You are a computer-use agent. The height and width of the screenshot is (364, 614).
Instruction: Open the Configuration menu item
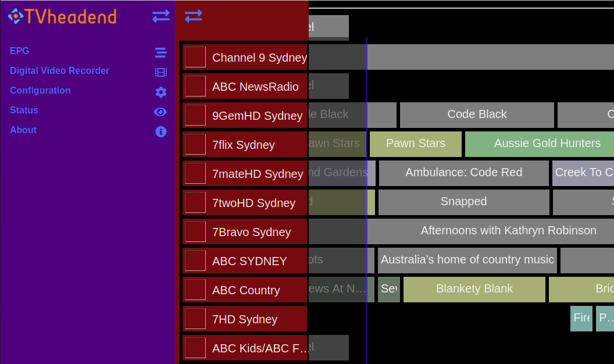[40, 90]
